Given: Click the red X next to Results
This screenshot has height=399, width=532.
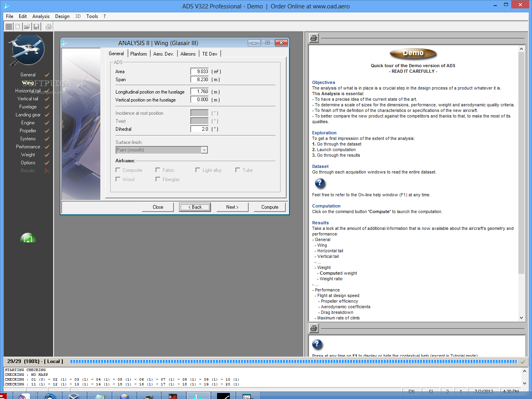Looking at the screenshot, I should 47,171.
